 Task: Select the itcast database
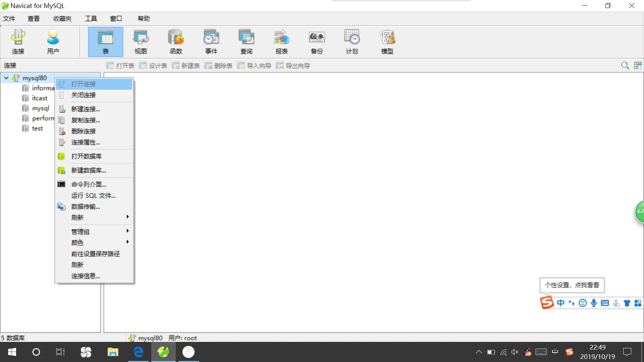(x=40, y=98)
